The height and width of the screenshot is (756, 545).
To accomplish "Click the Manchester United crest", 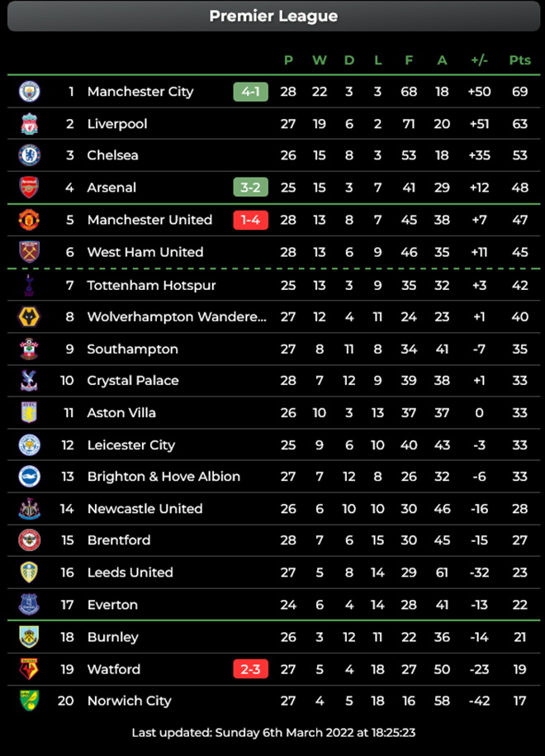I will [28, 220].
